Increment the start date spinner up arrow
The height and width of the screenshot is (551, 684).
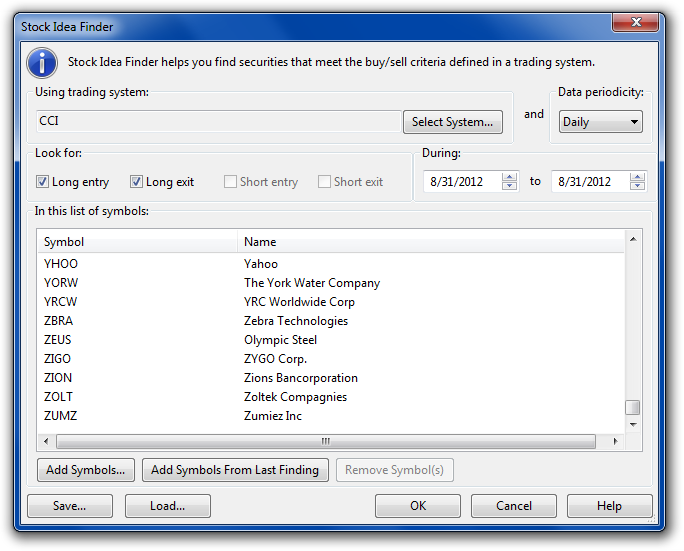point(509,177)
